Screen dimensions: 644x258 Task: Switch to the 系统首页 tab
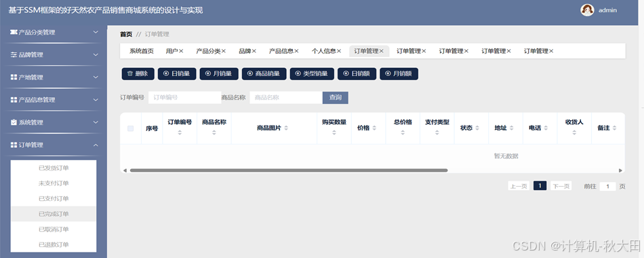[142, 51]
